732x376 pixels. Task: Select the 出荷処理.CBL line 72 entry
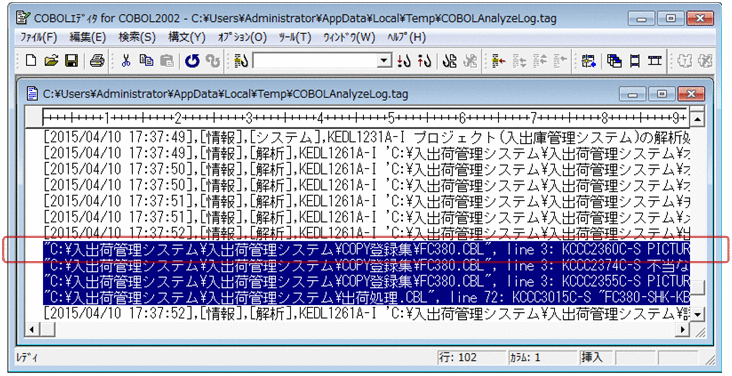click(x=366, y=297)
